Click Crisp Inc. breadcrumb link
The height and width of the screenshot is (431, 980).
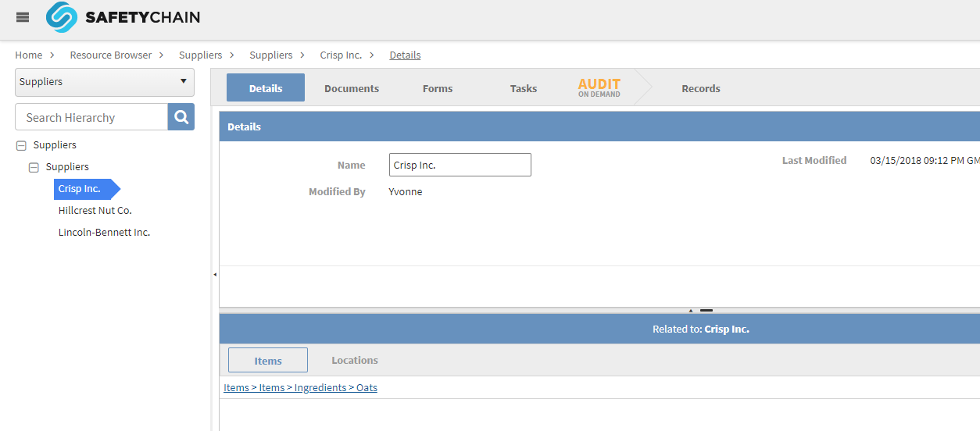(341, 55)
